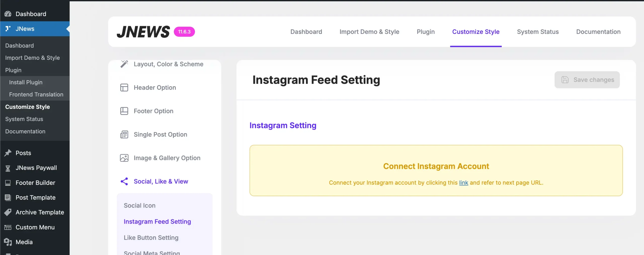Click the Social share icon
This screenshot has height=255, width=644.
[x=124, y=181]
